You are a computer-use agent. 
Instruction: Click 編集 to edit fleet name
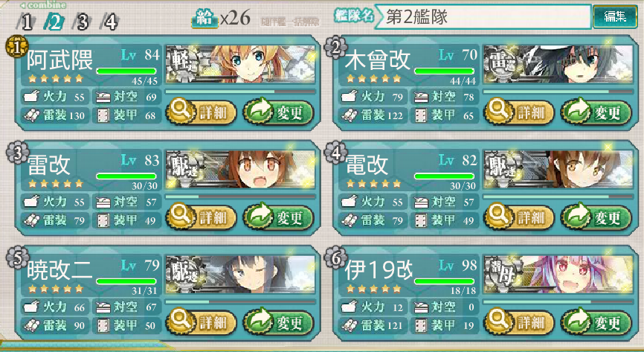[x=615, y=16]
